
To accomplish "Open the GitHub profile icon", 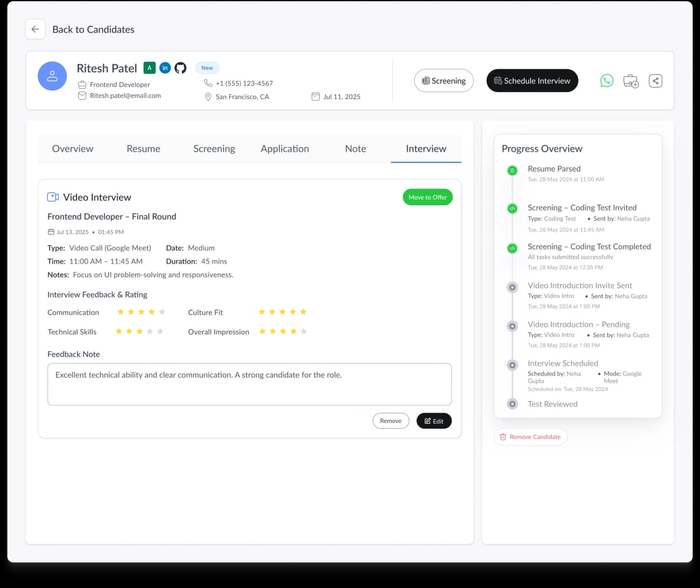I will point(181,68).
